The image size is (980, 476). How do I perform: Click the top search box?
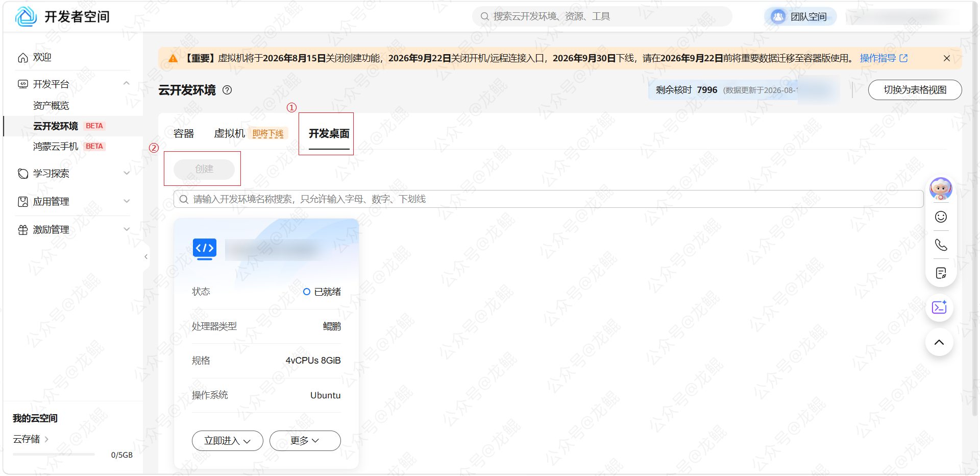(x=602, y=16)
